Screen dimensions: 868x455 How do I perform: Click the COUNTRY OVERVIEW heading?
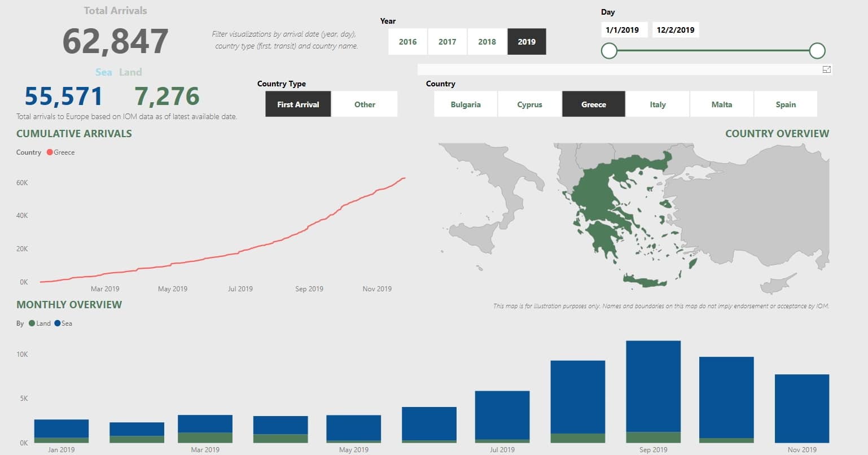(777, 134)
